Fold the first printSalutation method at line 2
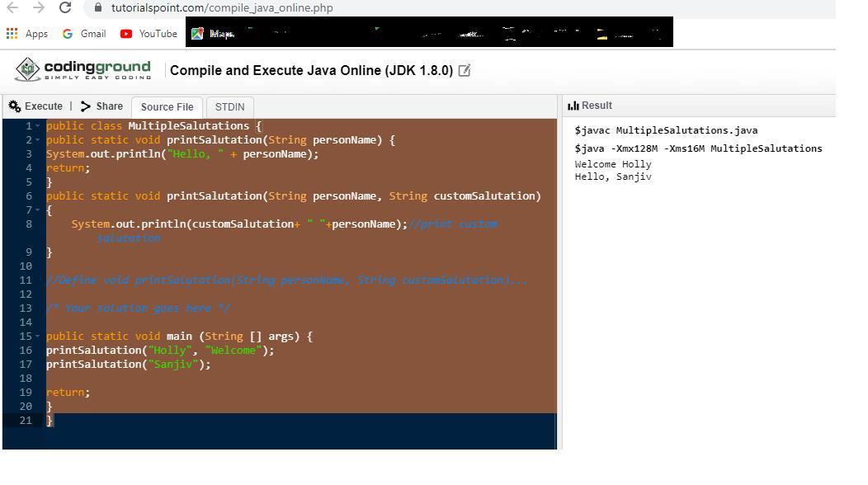The height and width of the screenshot is (485, 868). point(37,140)
